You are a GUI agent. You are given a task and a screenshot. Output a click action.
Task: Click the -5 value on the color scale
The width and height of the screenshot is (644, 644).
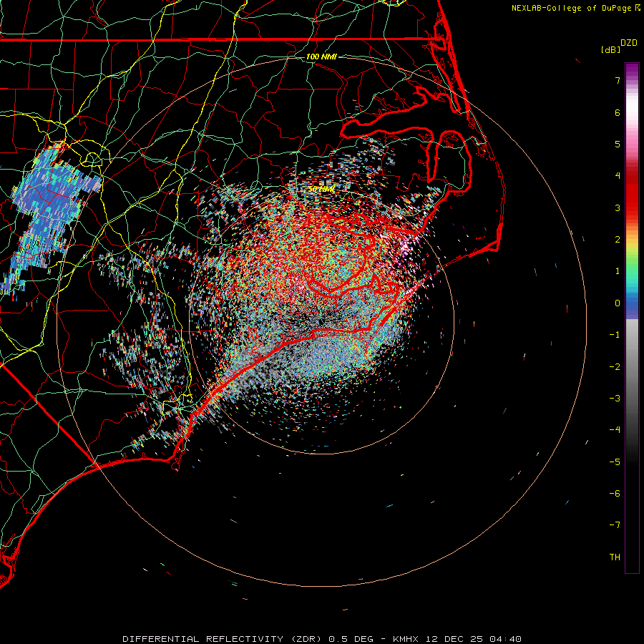tap(615, 462)
